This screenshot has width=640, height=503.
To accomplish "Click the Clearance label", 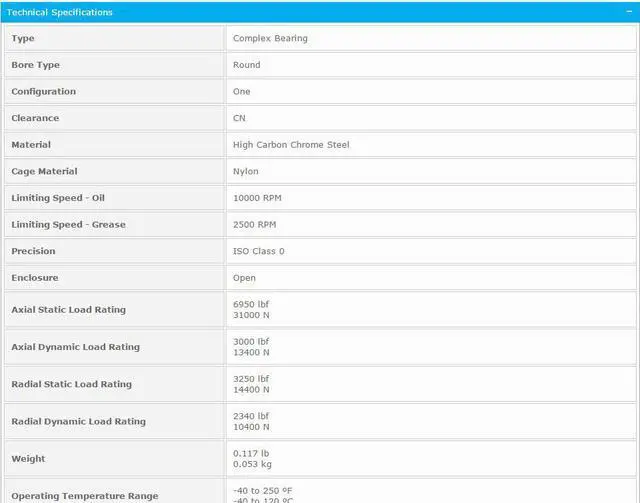I will pos(35,118).
